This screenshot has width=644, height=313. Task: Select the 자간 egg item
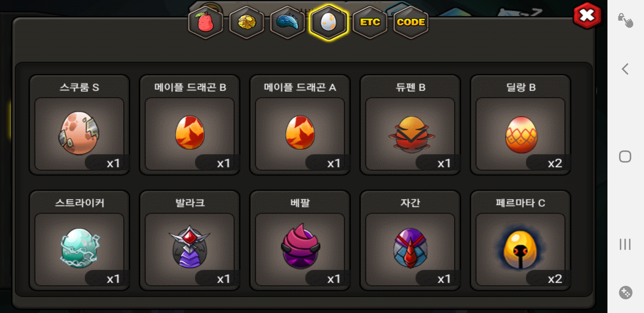click(x=410, y=240)
